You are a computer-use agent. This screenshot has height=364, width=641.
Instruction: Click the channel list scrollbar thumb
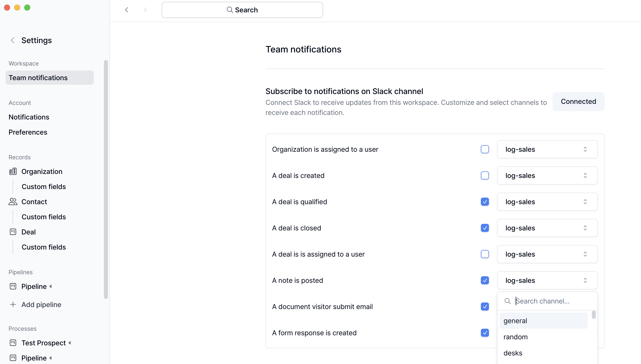594,315
